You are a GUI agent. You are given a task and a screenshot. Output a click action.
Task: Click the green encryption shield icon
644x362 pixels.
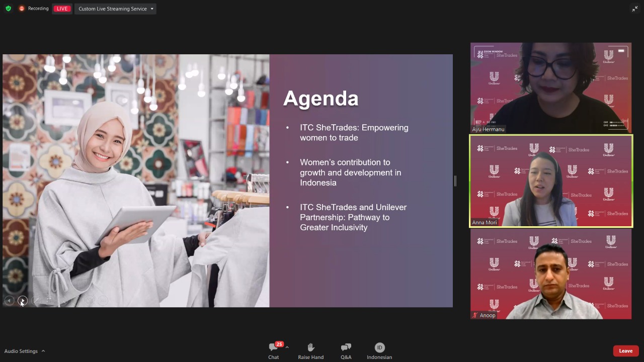tap(8, 9)
